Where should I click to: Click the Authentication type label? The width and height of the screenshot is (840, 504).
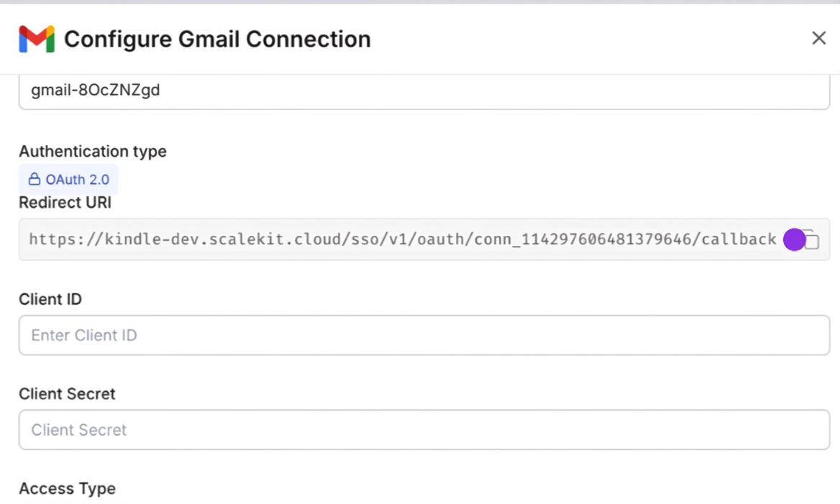point(92,151)
